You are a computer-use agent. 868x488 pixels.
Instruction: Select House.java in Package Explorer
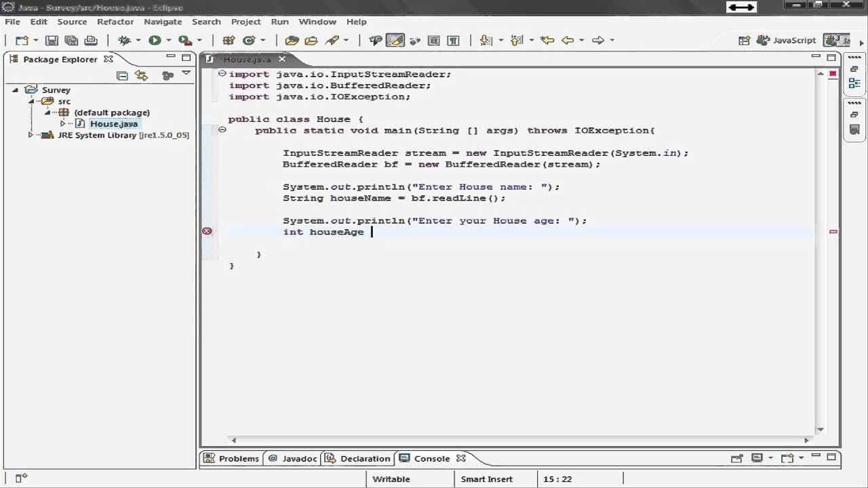point(113,124)
